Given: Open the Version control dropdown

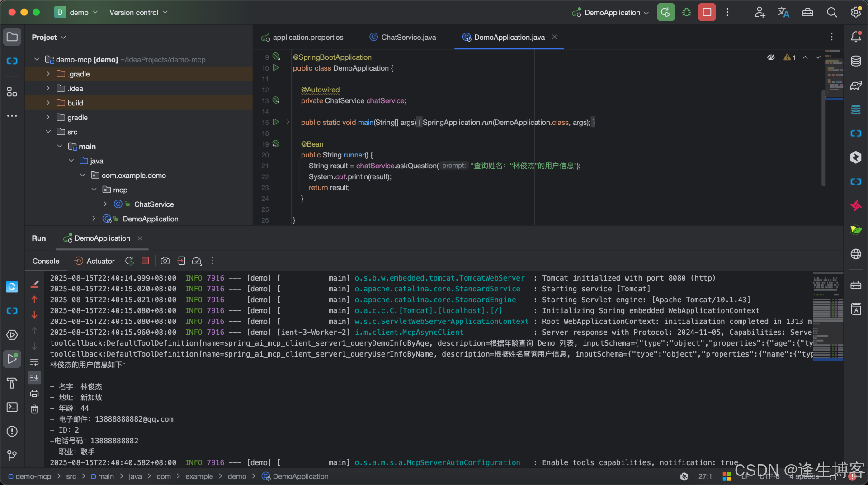Looking at the screenshot, I should (138, 12).
